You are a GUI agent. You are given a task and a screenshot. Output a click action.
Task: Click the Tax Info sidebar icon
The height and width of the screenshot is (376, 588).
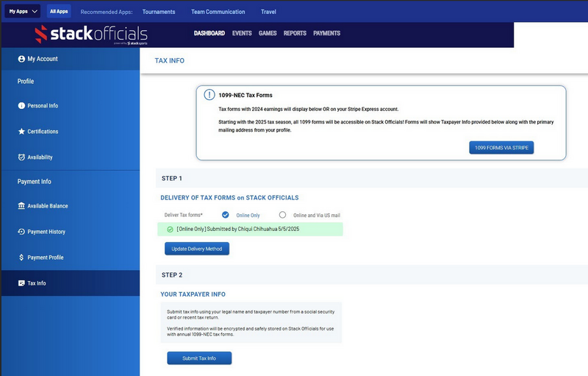point(21,283)
